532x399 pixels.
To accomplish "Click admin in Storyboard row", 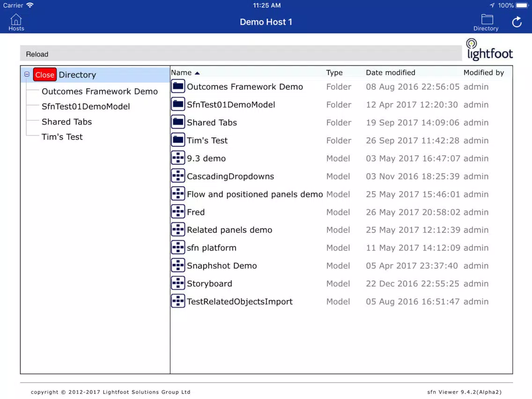I will (x=476, y=284).
